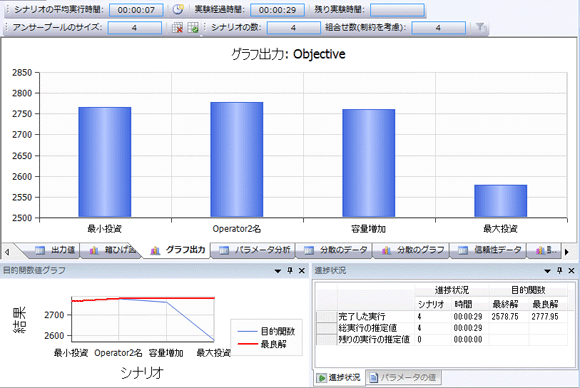
Task: Click the アンサープールのサイズ value field
Action: 135,28
